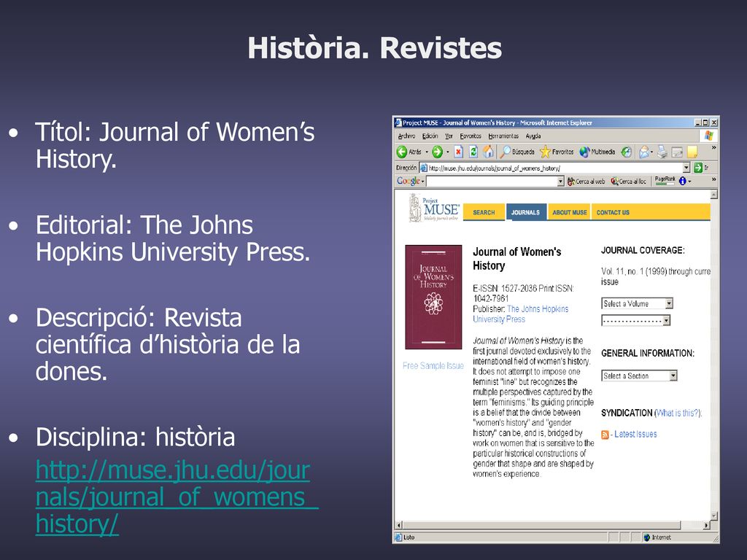
Task: Click the Latest Issues link
Action: (635, 435)
